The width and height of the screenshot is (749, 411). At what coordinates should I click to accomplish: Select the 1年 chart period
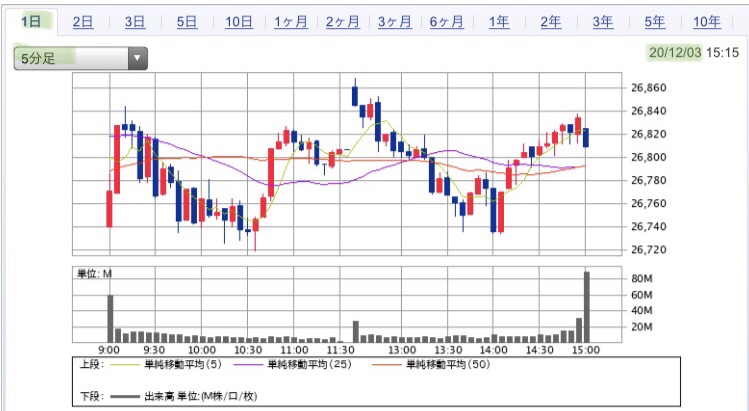pyautogui.click(x=499, y=22)
